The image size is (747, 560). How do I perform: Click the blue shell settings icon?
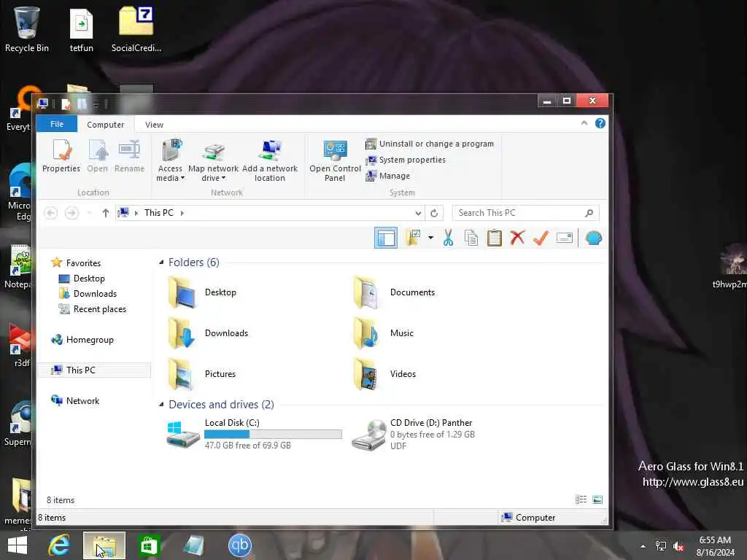[594, 238]
